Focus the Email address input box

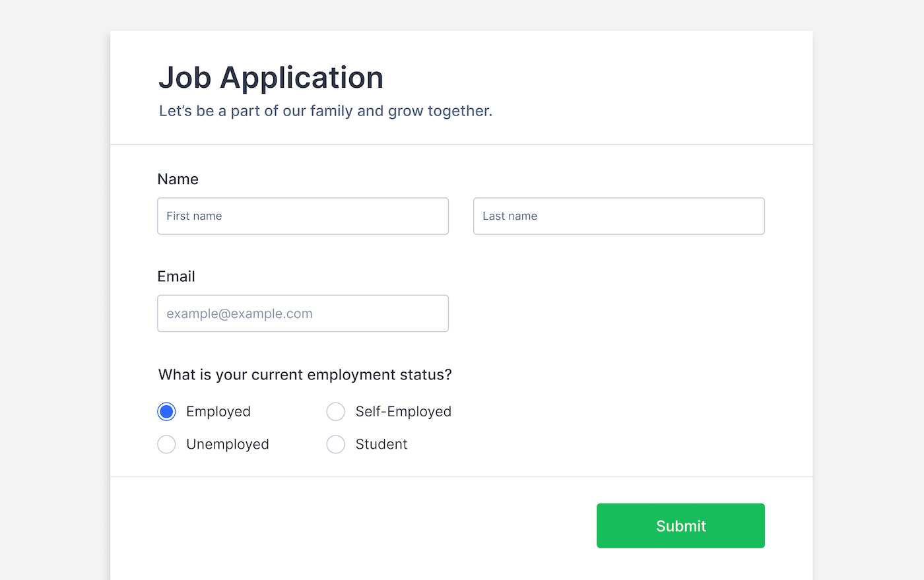(x=302, y=313)
